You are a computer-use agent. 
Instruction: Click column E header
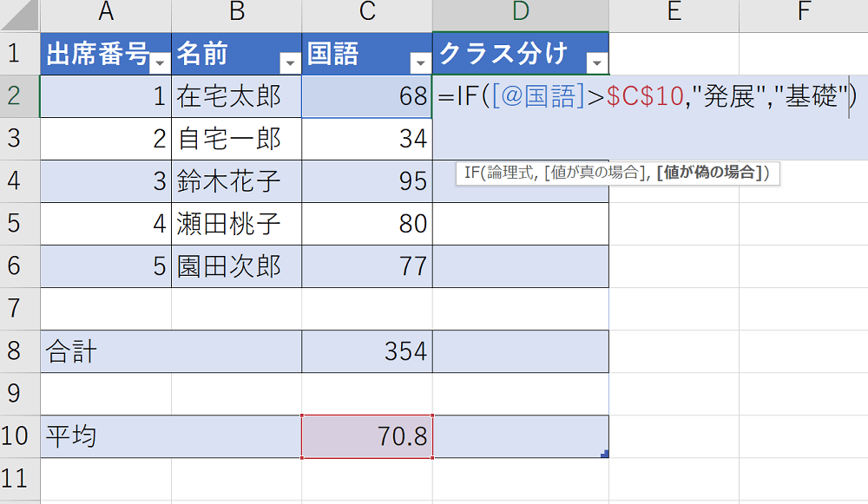pos(674,12)
